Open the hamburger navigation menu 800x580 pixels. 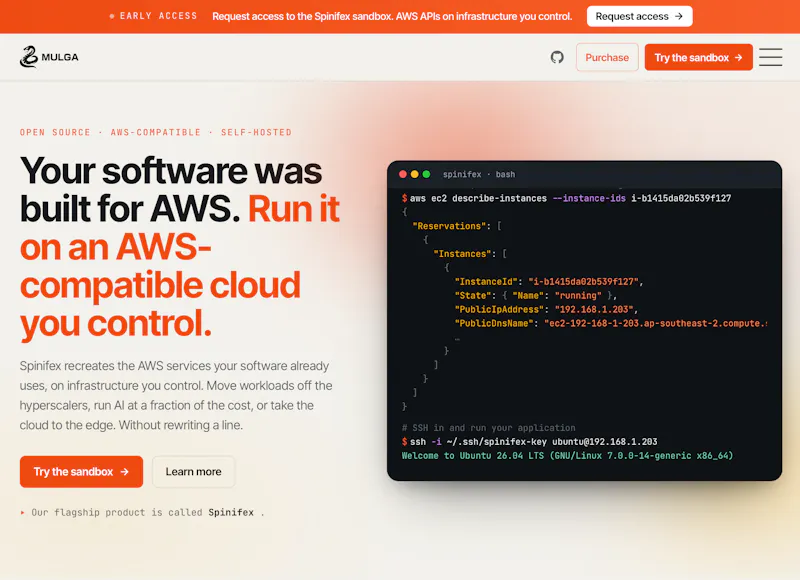[x=770, y=57]
